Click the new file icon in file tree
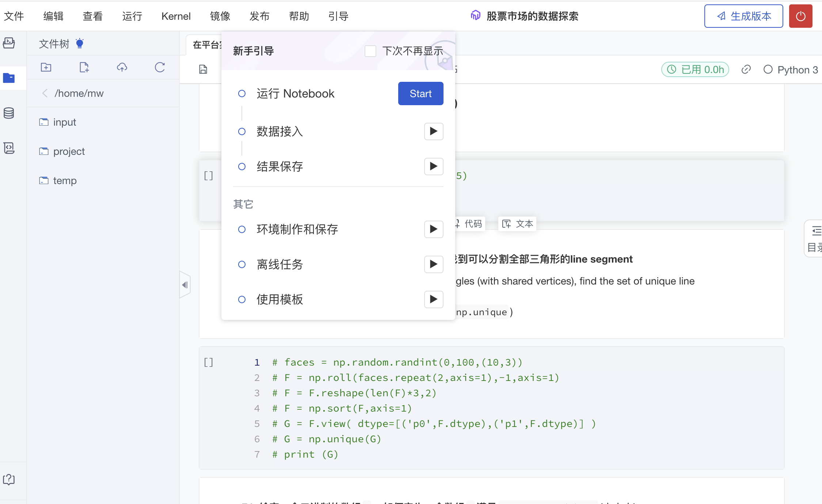Image resolution: width=822 pixels, height=504 pixels. (84, 67)
